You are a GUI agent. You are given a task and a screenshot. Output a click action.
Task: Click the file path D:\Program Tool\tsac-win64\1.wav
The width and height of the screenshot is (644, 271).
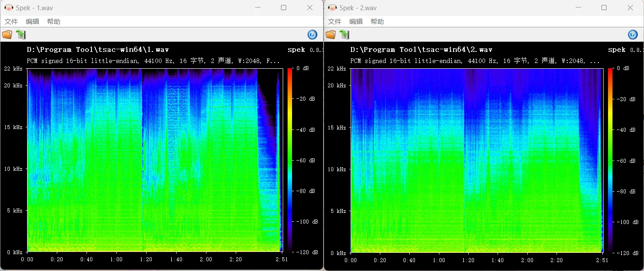click(98, 50)
